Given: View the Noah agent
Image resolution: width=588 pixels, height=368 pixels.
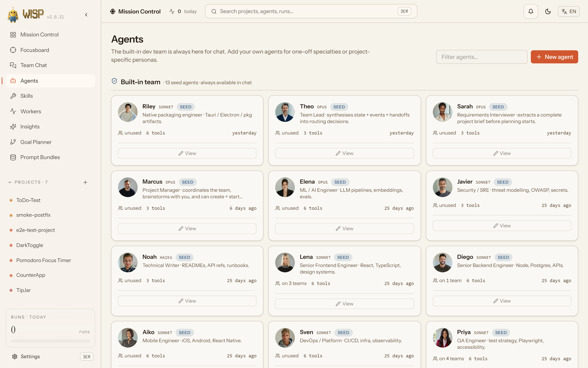Looking at the screenshot, I should point(187,301).
